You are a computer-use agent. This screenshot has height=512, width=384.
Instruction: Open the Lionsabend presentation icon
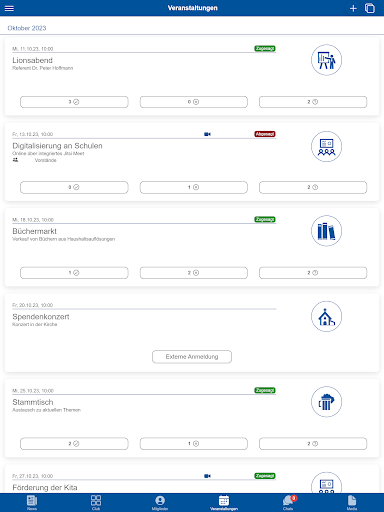(x=326, y=60)
